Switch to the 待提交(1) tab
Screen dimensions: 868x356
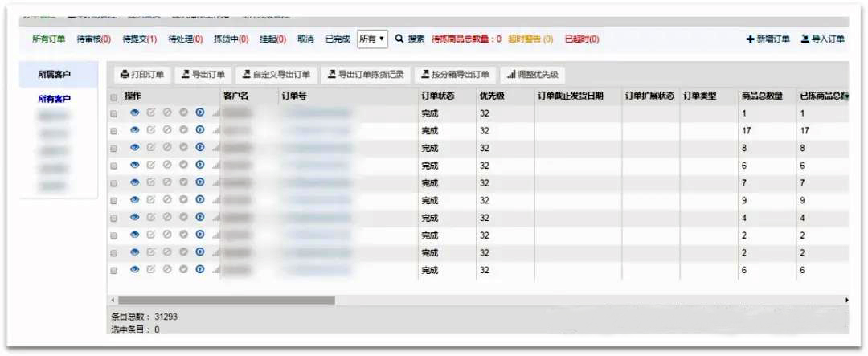click(139, 39)
